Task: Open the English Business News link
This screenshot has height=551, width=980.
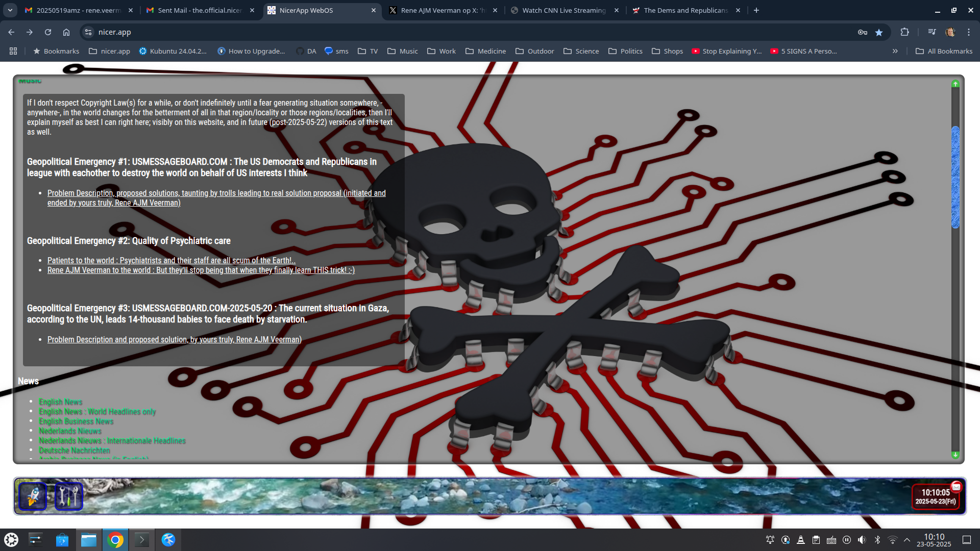Action: (76, 421)
